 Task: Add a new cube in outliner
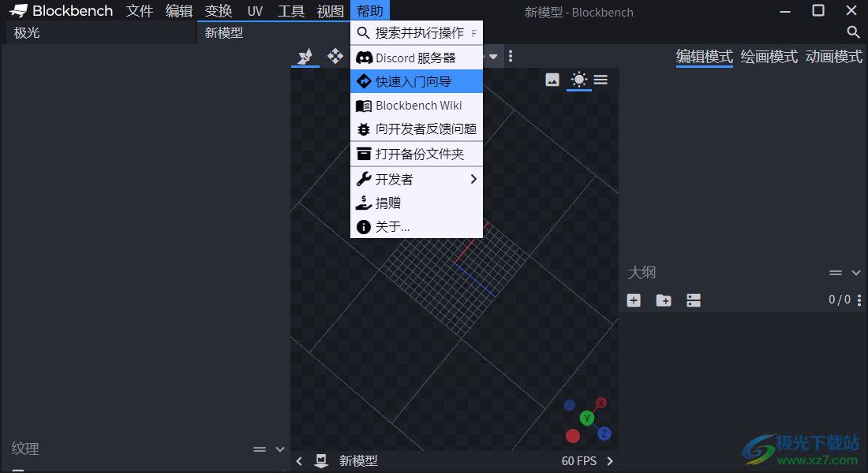(x=634, y=300)
